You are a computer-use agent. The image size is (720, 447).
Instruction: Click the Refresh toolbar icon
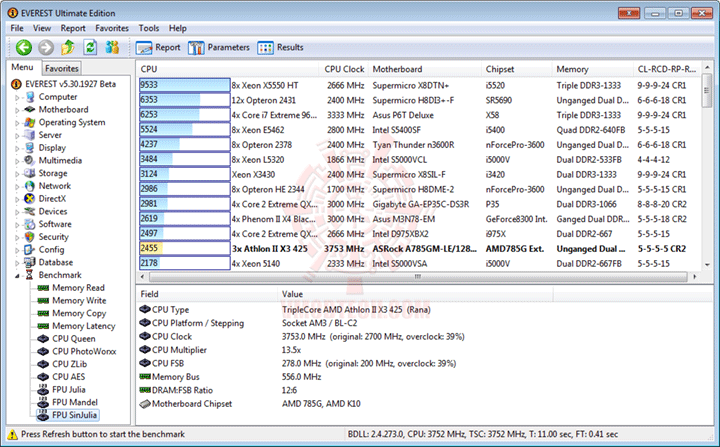90,47
